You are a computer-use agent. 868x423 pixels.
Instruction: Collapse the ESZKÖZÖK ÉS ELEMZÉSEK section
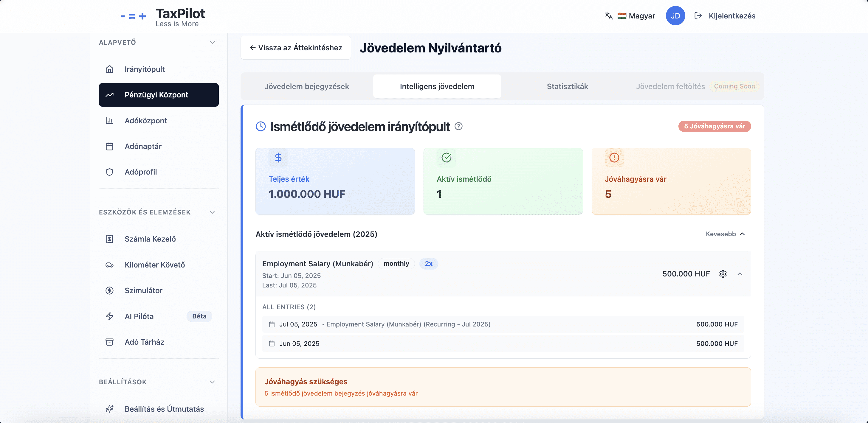coord(212,212)
